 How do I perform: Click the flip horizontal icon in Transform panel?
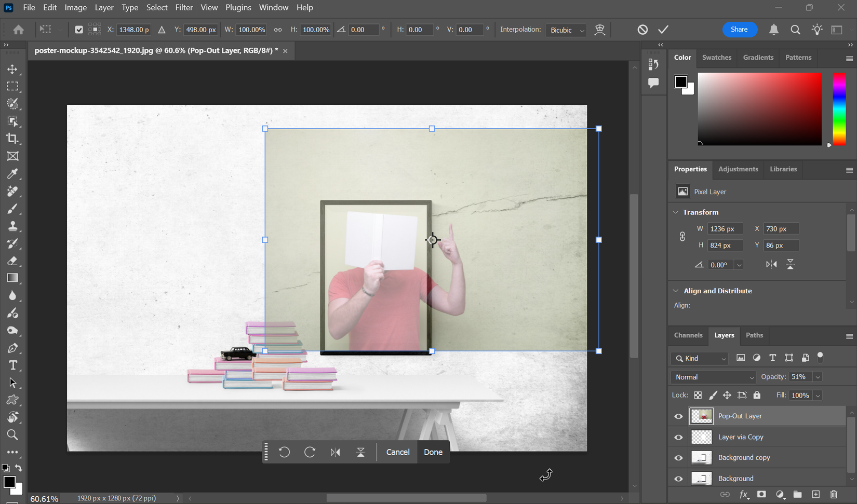click(771, 264)
